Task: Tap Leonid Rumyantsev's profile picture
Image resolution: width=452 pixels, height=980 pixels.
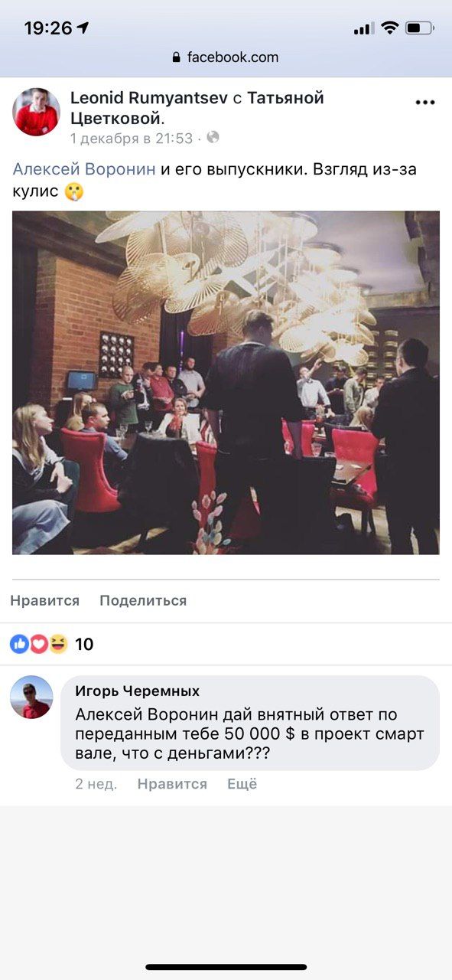Action: tap(36, 112)
